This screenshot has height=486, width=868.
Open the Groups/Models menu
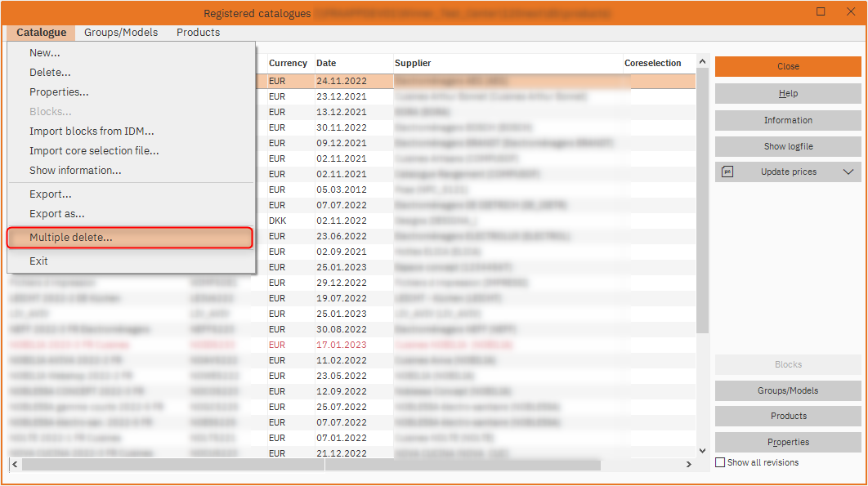(121, 32)
